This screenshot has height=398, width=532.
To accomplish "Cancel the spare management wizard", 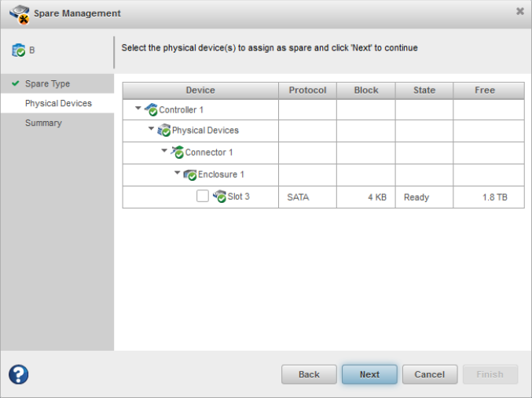I will coord(430,374).
